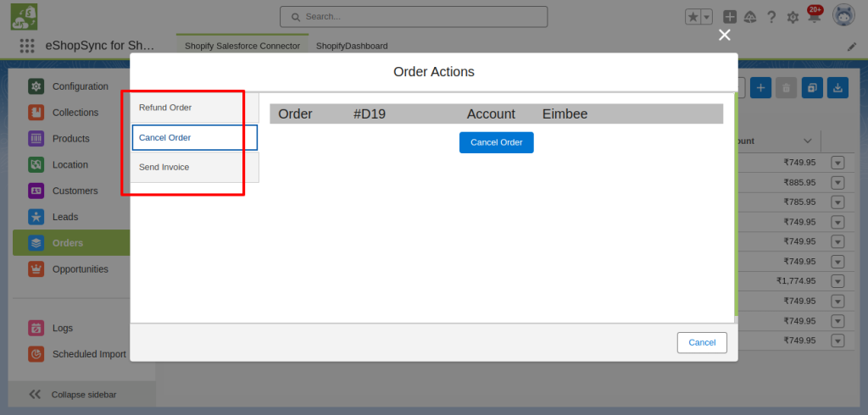Click the blue duplicate copy icon button
This screenshot has width=868, height=415.
click(812, 88)
